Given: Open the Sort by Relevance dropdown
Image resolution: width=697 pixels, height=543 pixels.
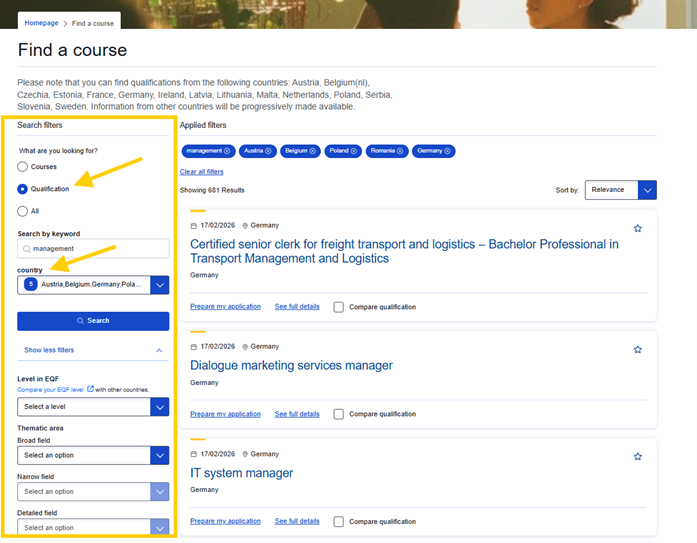Looking at the screenshot, I should [x=647, y=190].
